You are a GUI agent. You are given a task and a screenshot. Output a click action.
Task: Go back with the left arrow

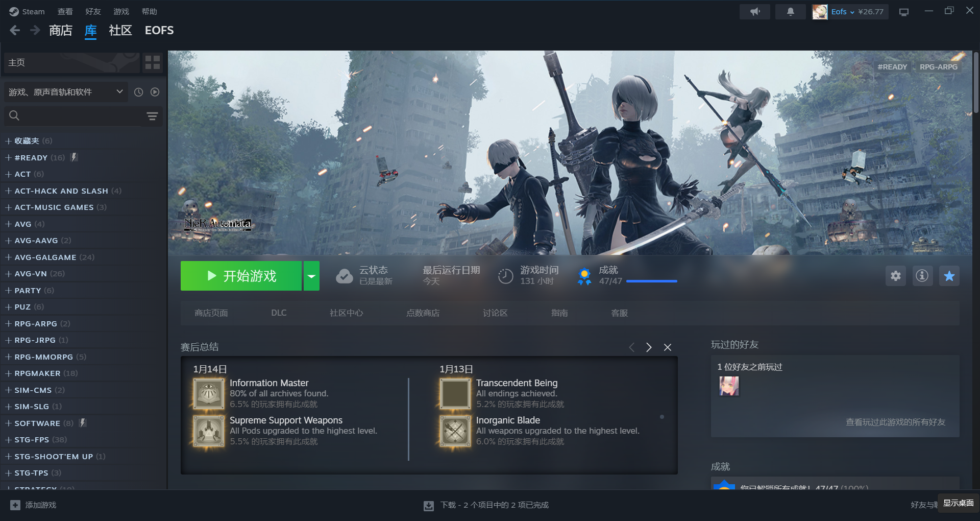pos(15,31)
